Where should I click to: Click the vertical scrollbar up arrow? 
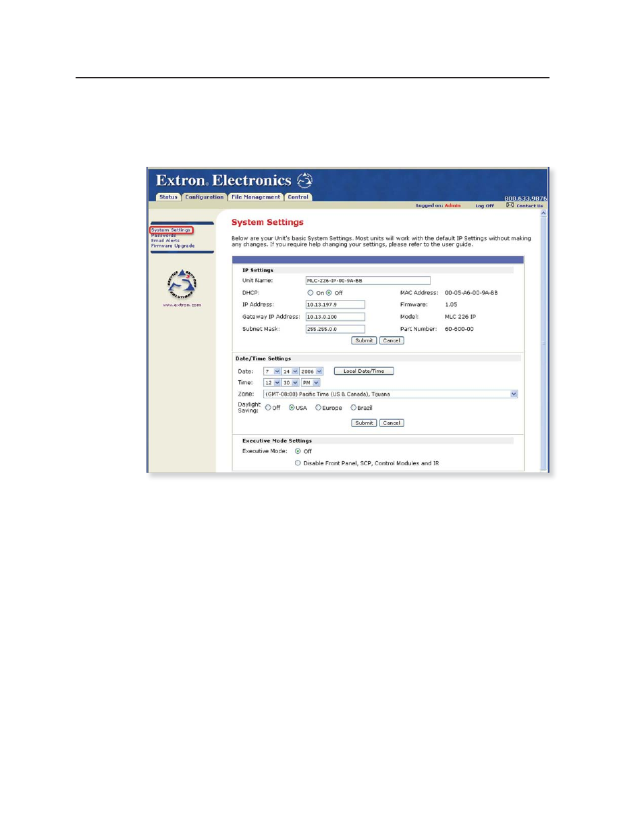pos(543,213)
